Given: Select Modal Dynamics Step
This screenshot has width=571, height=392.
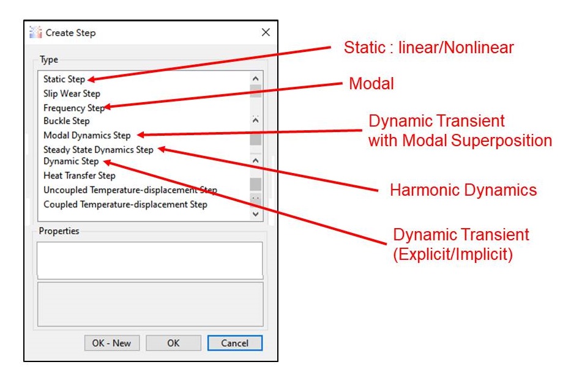Looking at the screenshot, I should pos(87,135).
